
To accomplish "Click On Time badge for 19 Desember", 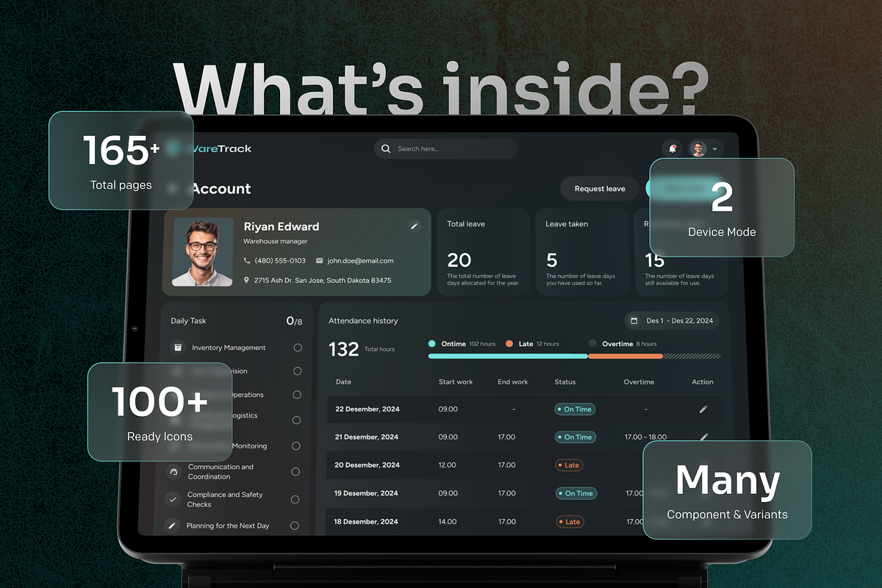I will tap(576, 494).
